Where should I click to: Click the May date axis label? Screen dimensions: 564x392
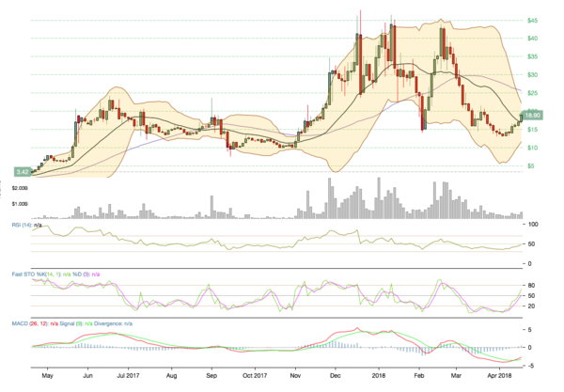point(48,376)
